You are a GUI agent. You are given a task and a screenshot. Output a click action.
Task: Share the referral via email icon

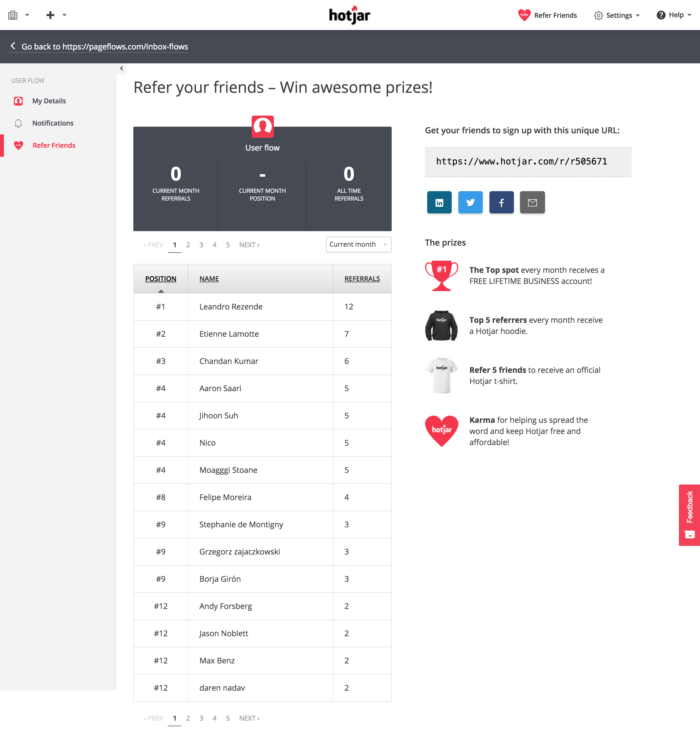[532, 203]
